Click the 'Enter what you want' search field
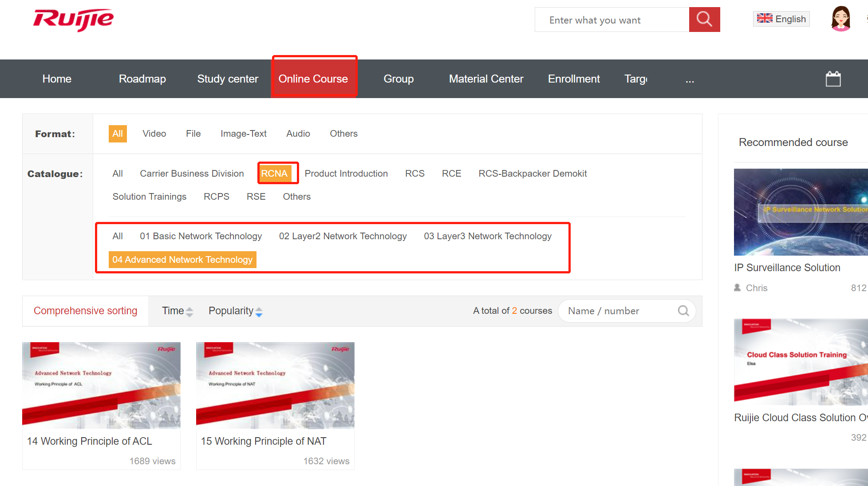Viewport: 868px width, 486px height. (612, 20)
